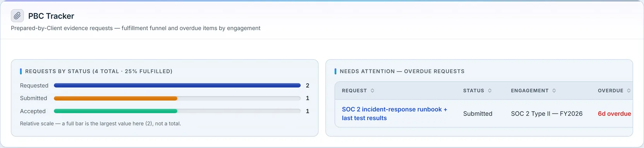Click the Submitted label beside orange bar
This screenshot has height=148, width=644.
[x=34, y=98]
